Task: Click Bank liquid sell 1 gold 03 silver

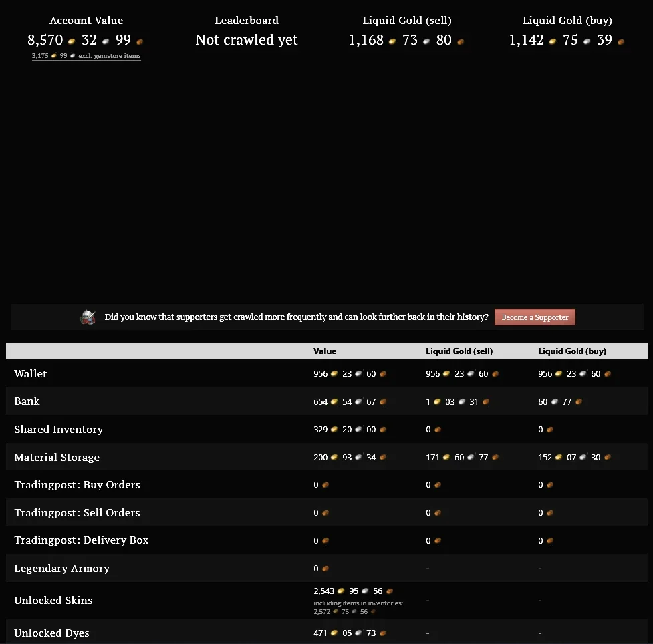Action: 457,401
